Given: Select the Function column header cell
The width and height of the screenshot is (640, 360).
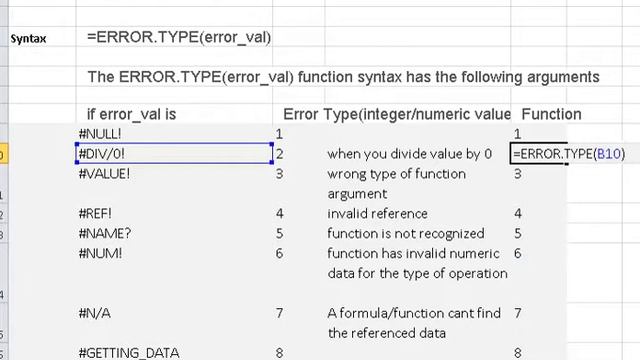Looking at the screenshot, I should point(551,114).
